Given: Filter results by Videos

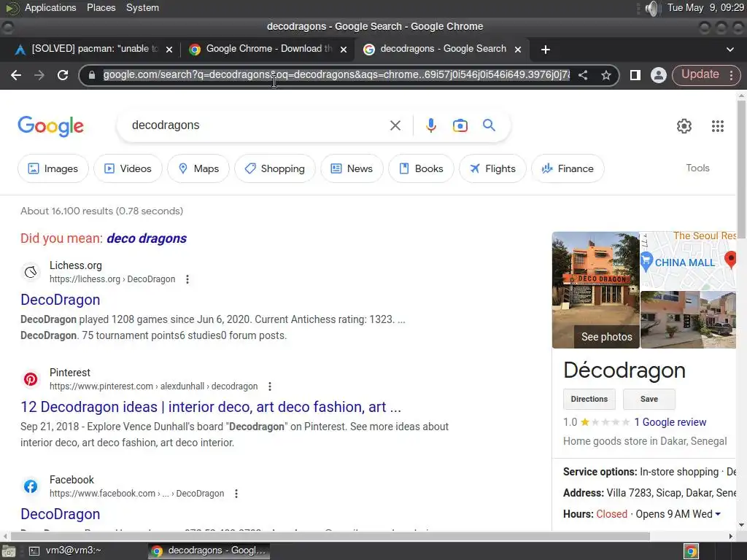Looking at the screenshot, I should click(128, 168).
